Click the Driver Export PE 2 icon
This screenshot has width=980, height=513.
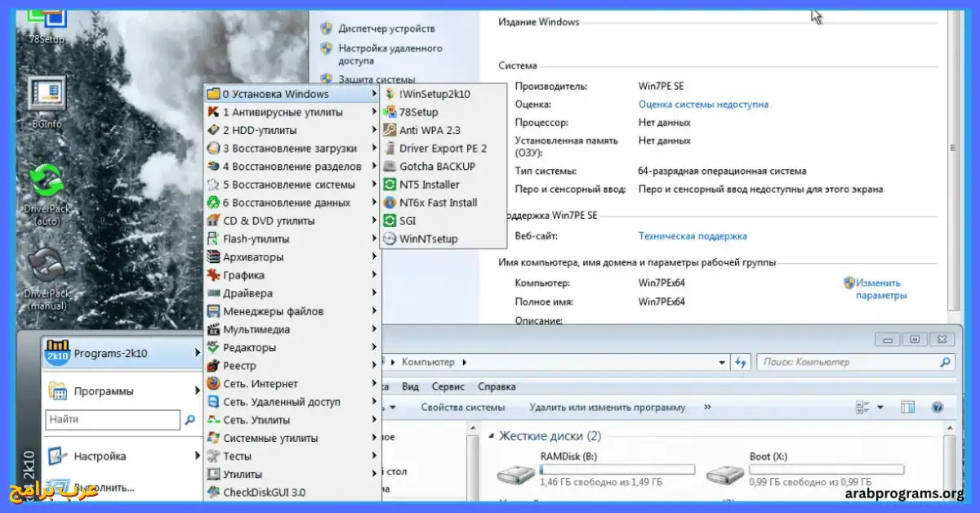pos(390,148)
